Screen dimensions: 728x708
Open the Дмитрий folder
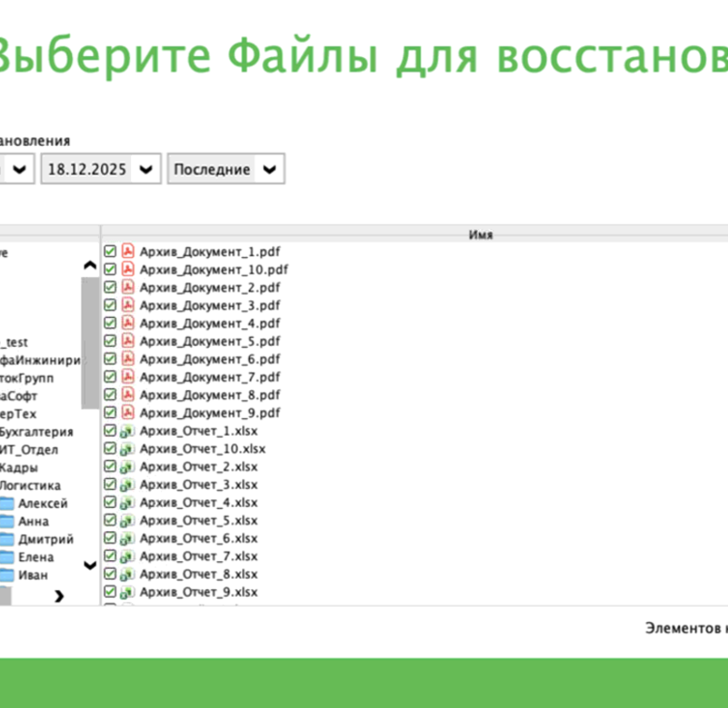pos(46,540)
